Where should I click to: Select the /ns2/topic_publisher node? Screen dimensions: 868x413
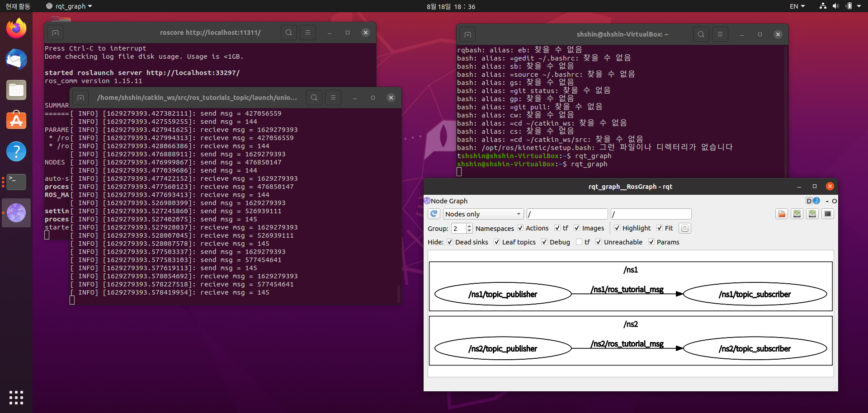pos(503,348)
